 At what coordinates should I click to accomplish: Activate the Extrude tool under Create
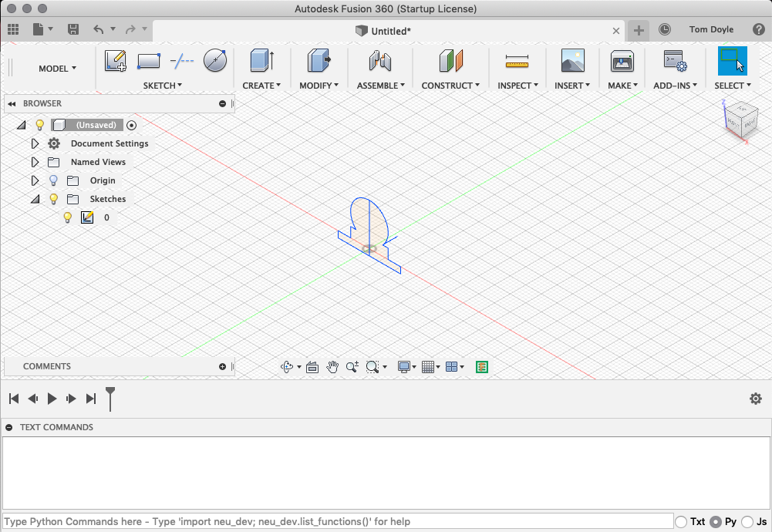pyautogui.click(x=261, y=62)
